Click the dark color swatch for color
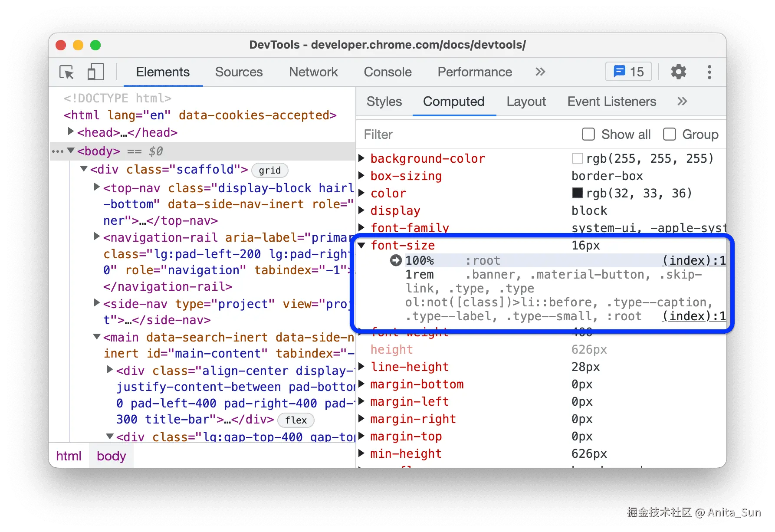 [x=578, y=193]
